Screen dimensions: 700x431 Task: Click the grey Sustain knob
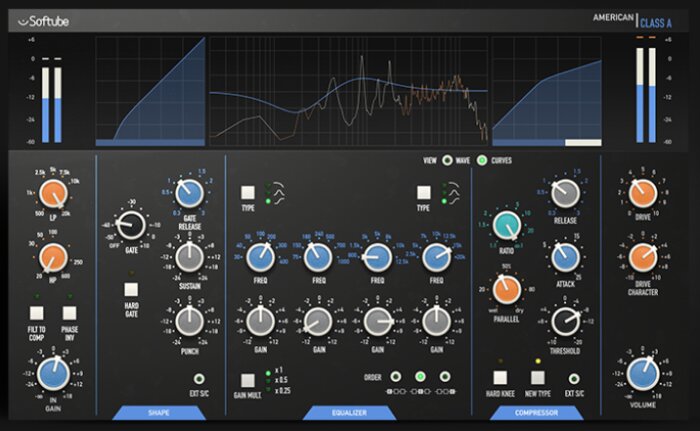[x=190, y=258]
